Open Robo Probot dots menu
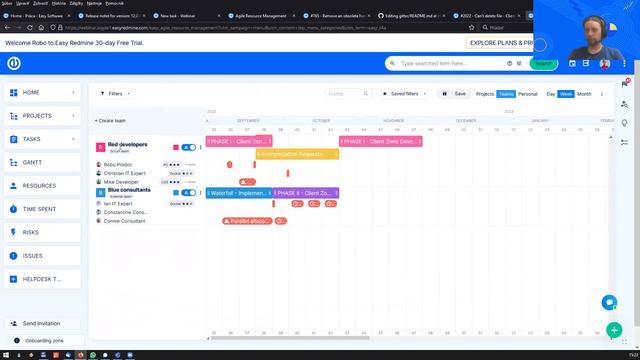This screenshot has width=640, height=360. [x=174, y=164]
